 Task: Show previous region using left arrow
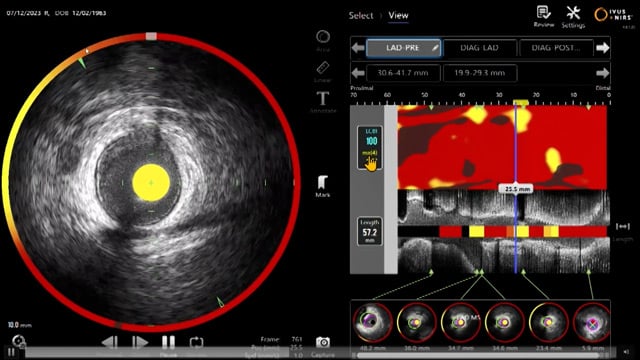point(358,73)
